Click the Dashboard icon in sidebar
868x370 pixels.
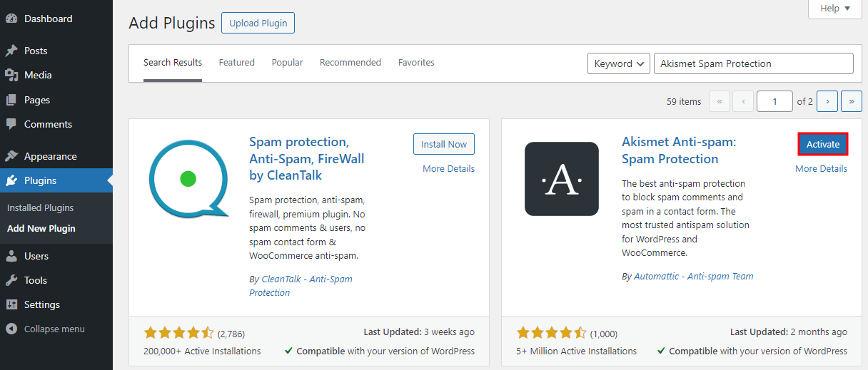click(11, 19)
